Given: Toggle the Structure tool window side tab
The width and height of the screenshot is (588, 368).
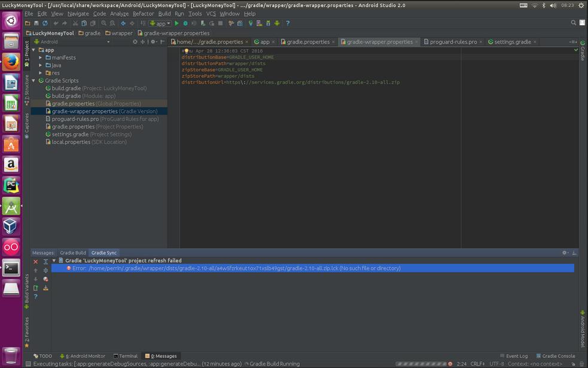Looking at the screenshot, I should (x=27, y=90).
